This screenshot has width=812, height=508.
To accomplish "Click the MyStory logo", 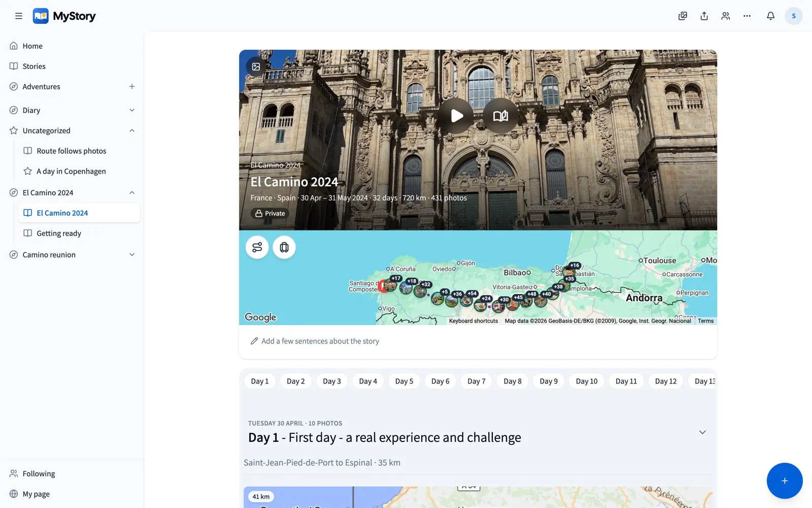I will pyautogui.click(x=64, y=16).
